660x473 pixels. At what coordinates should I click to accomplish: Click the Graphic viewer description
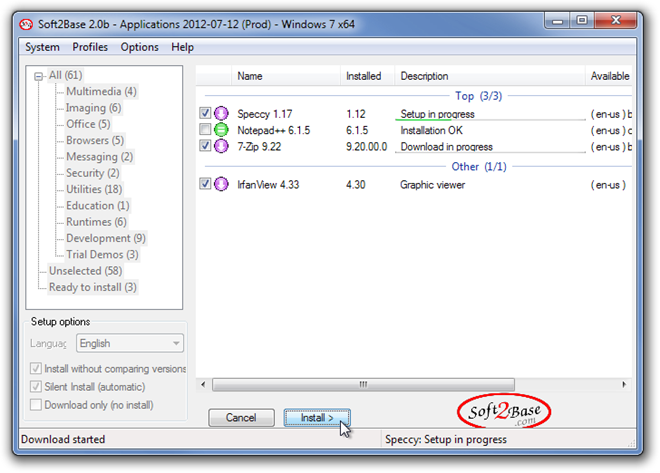click(433, 185)
